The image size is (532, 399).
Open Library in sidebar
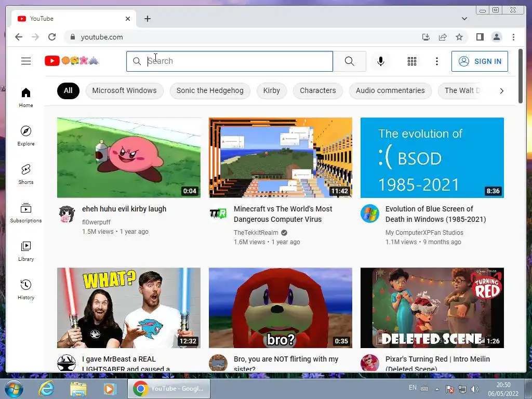click(26, 251)
